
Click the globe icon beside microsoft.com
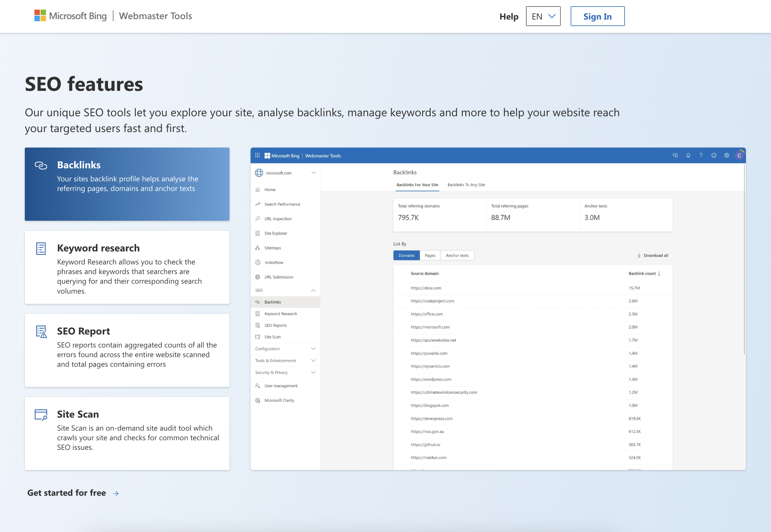259,173
